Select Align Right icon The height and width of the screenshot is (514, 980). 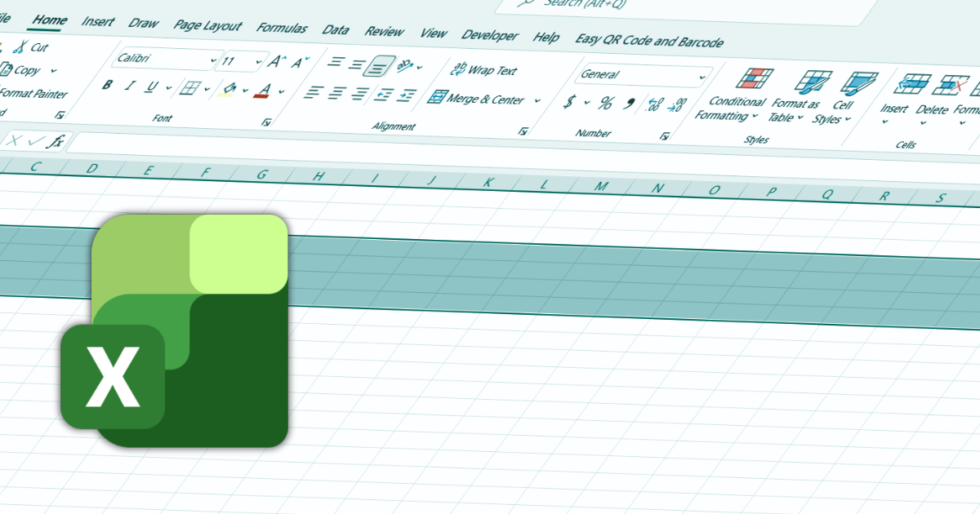point(359,95)
